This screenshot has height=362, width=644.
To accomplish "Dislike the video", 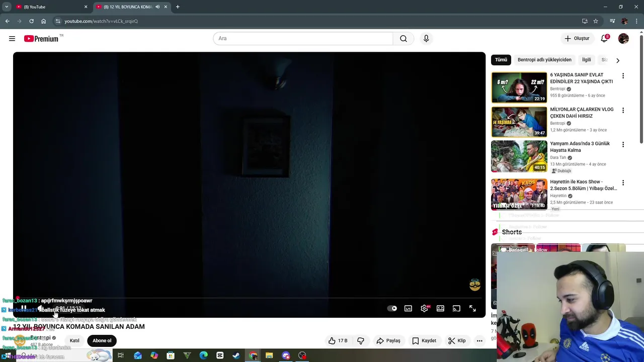I will (361, 341).
